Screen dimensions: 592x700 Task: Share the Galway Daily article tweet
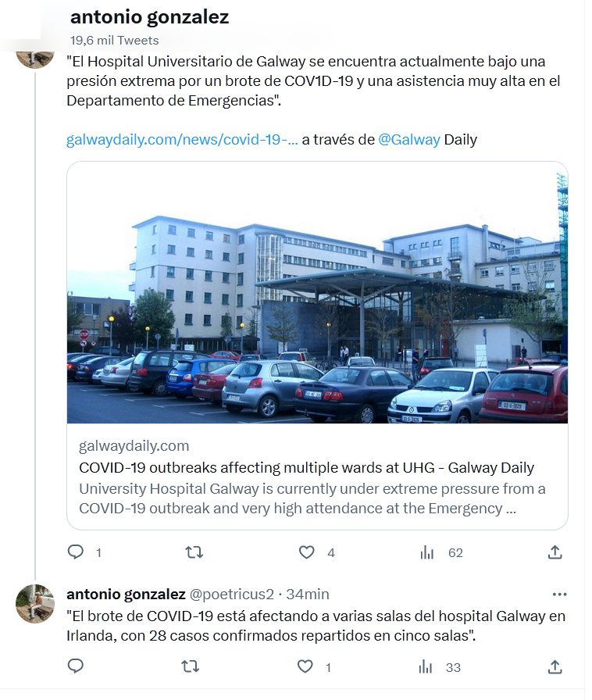[555, 552]
